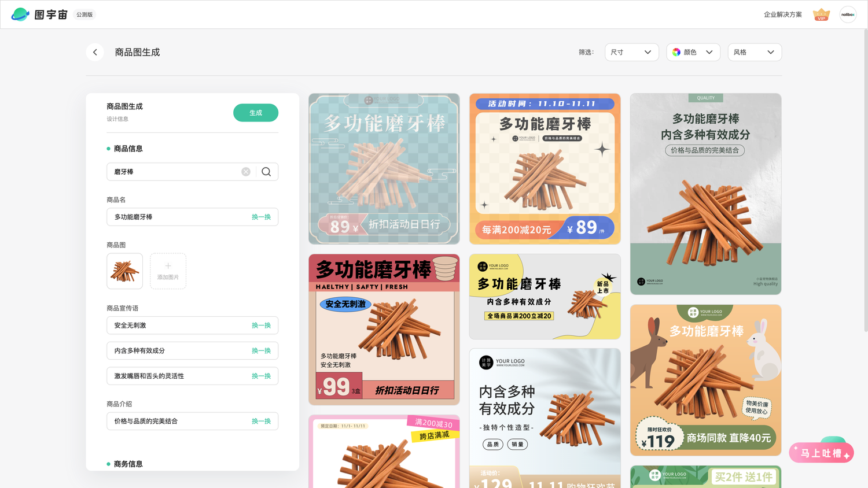Click the 商品宣传语 label

point(123,308)
